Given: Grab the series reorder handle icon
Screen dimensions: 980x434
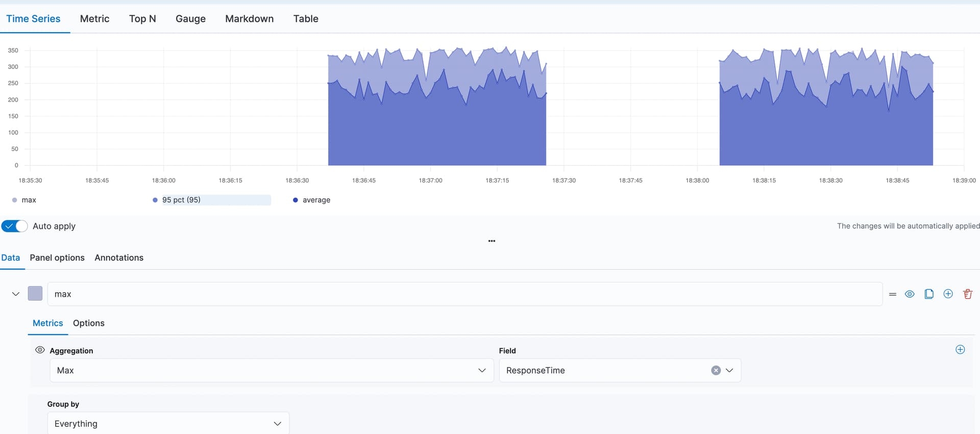Looking at the screenshot, I should click(x=893, y=294).
